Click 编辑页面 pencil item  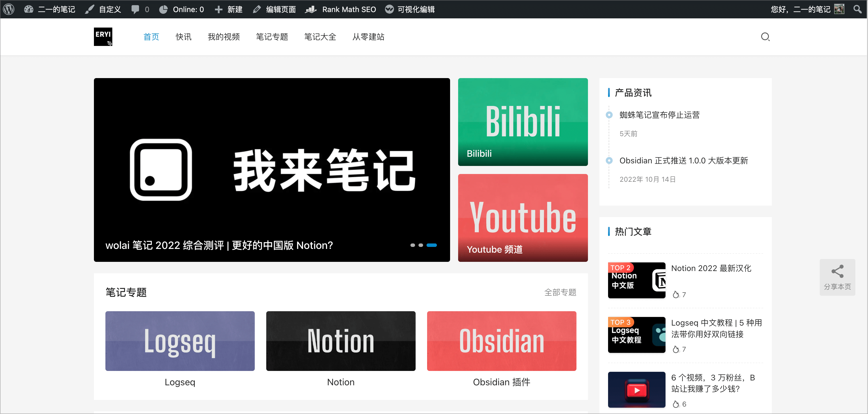pyautogui.click(x=274, y=9)
